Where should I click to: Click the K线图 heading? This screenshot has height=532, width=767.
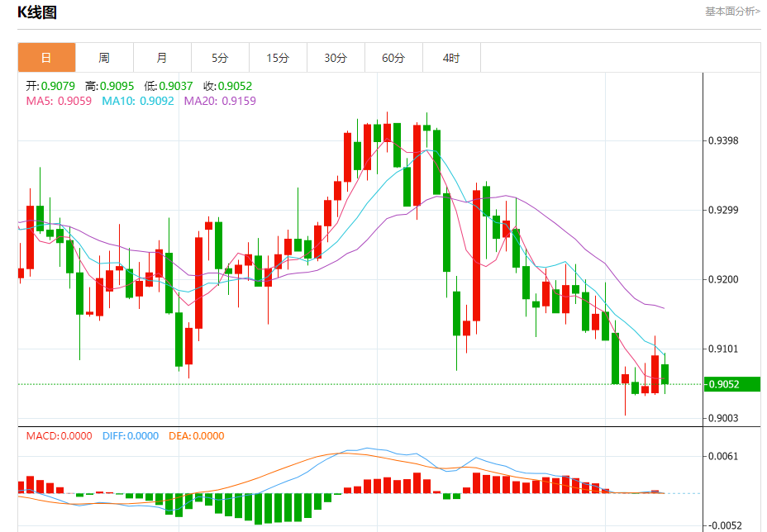[37, 12]
